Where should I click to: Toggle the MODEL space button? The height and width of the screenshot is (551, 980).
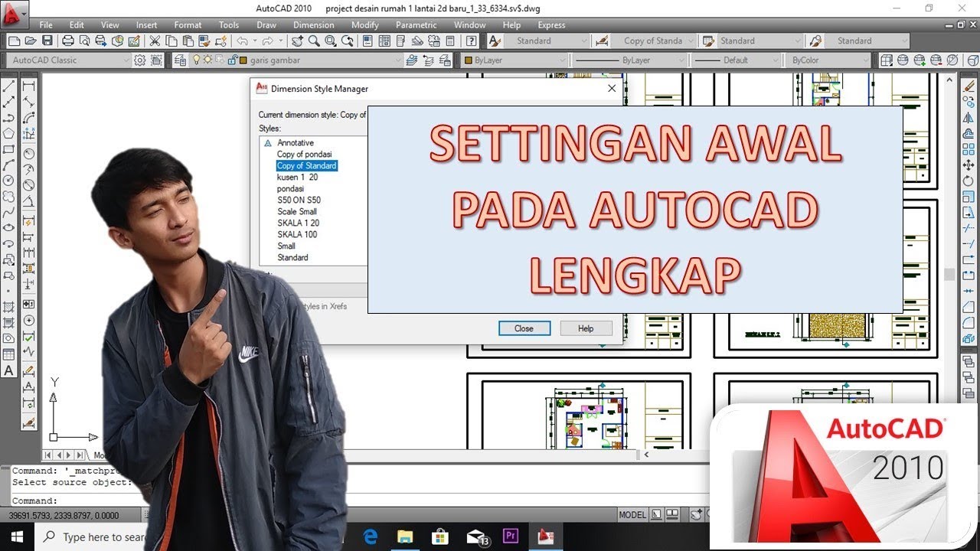point(632,515)
